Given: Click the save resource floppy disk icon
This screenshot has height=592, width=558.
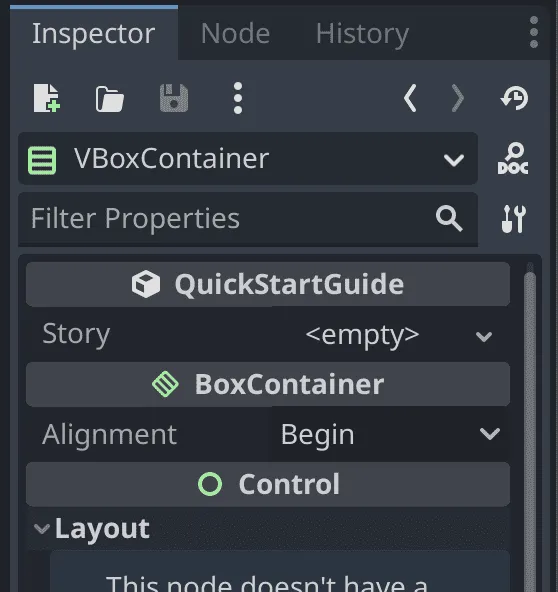Looking at the screenshot, I should 174,98.
